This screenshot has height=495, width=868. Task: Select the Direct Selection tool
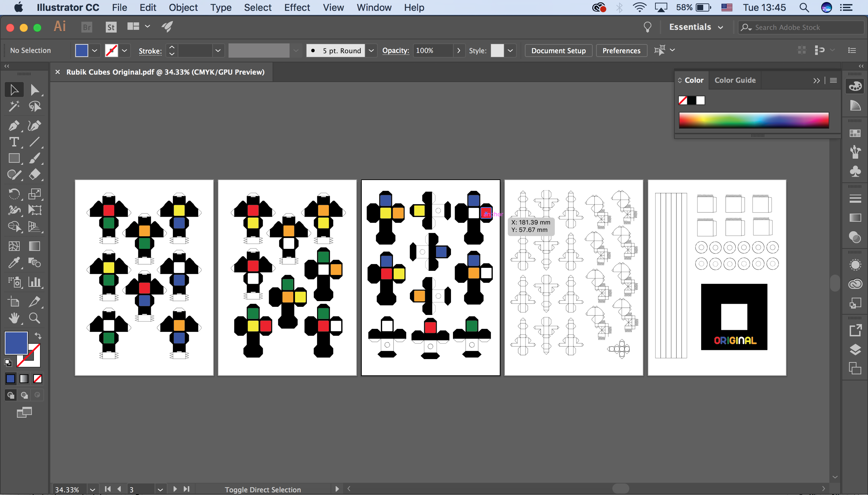(34, 90)
